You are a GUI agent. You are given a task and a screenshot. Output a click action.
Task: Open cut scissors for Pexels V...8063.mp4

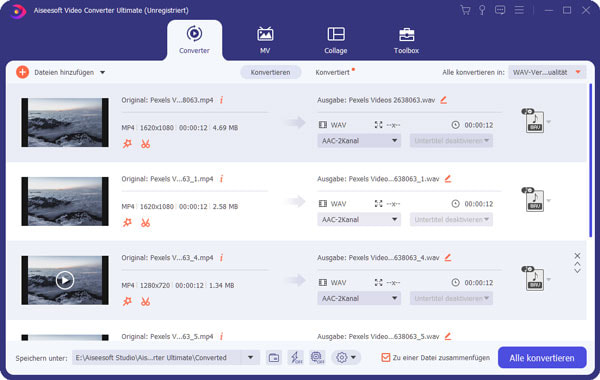tap(145, 144)
